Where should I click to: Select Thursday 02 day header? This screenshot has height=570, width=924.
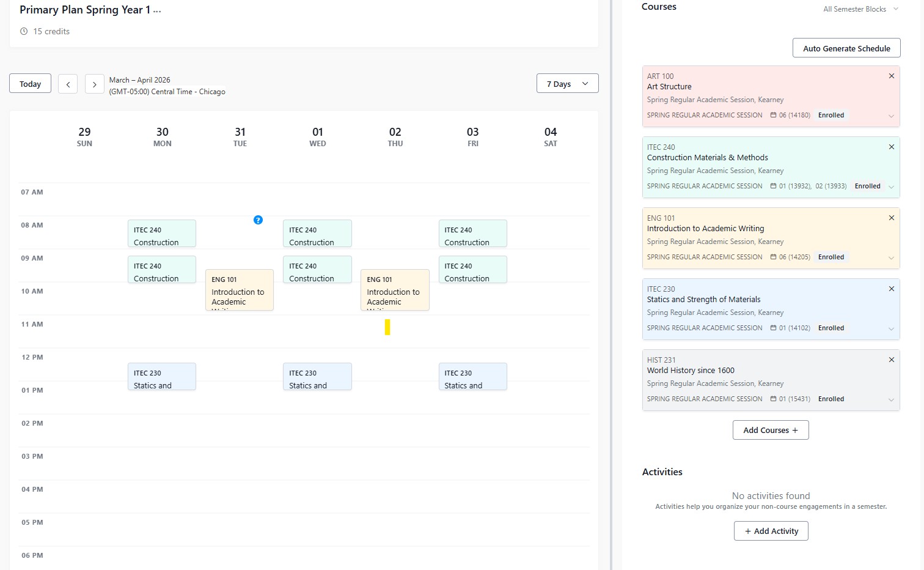tap(395, 137)
